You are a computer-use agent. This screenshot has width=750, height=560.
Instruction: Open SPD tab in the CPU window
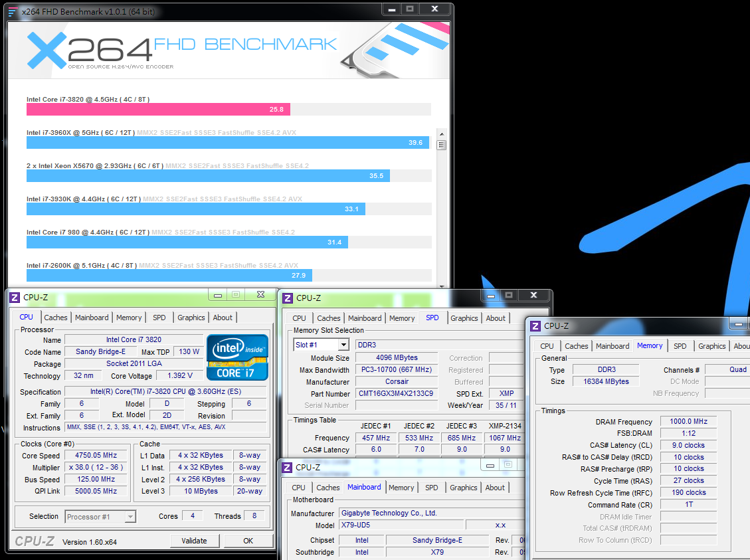[x=159, y=318]
